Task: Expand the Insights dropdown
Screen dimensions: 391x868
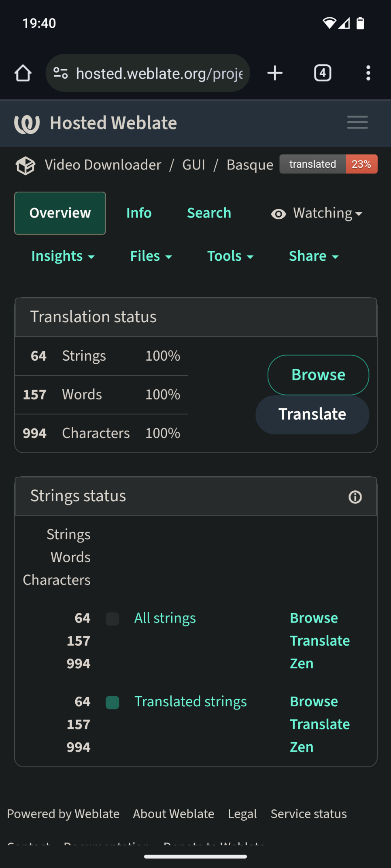Action: click(x=63, y=256)
